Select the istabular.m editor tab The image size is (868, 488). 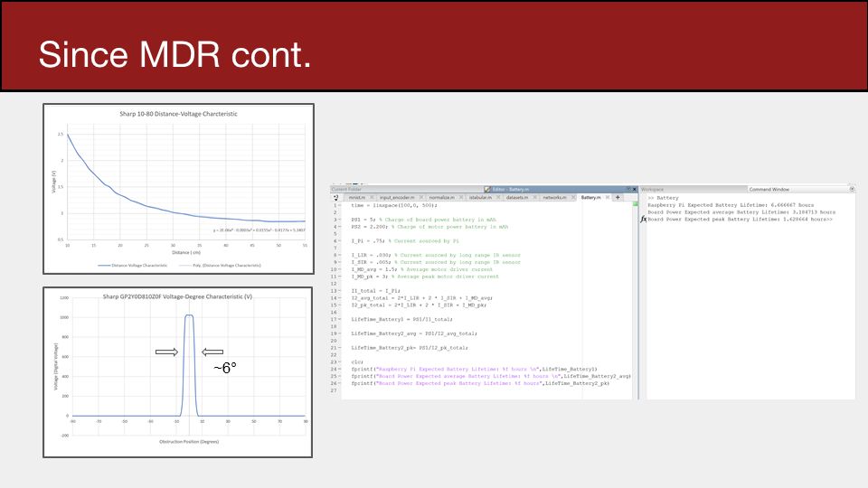coord(480,198)
